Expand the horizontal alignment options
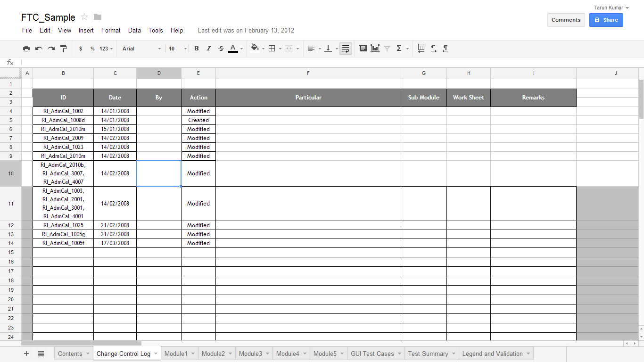The image size is (644, 362). click(x=320, y=48)
